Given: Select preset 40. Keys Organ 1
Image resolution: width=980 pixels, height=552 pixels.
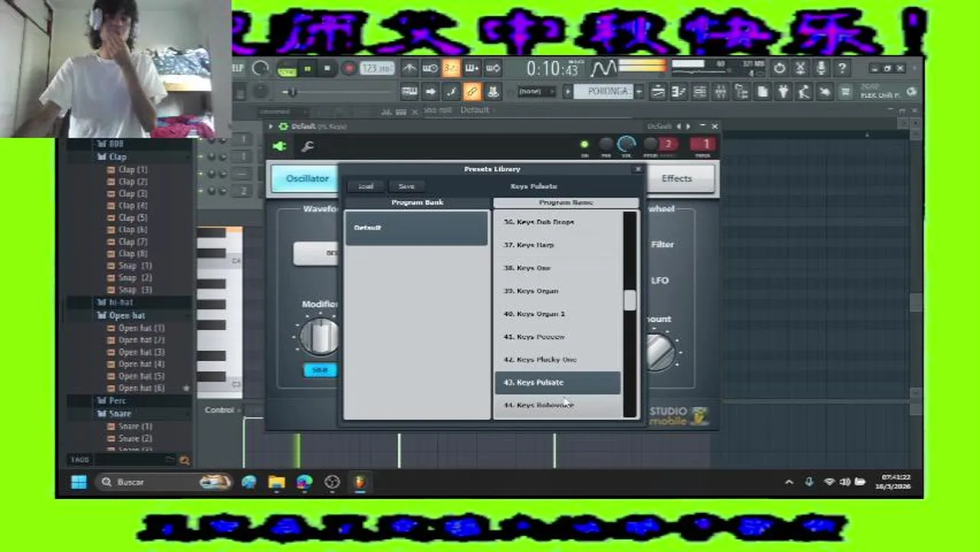Looking at the screenshot, I should [557, 314].
